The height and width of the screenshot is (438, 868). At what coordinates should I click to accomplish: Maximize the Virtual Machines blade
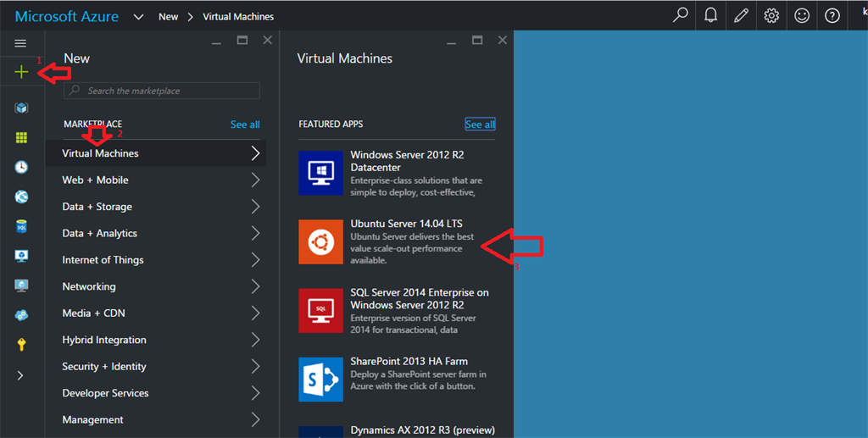coord(477,41)
